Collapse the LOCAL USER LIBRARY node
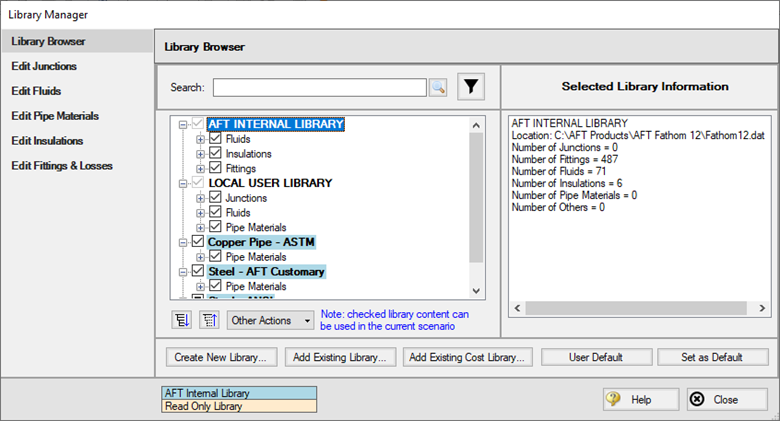 click(183, 184)
